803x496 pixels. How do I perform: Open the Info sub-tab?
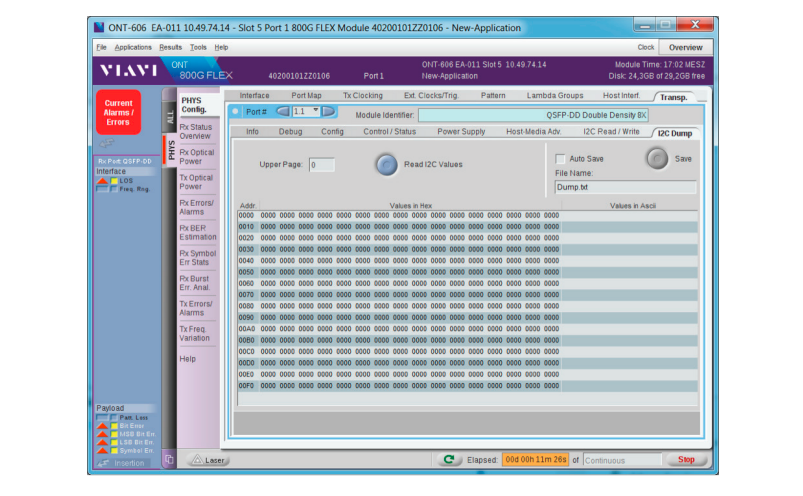[252, 132]
